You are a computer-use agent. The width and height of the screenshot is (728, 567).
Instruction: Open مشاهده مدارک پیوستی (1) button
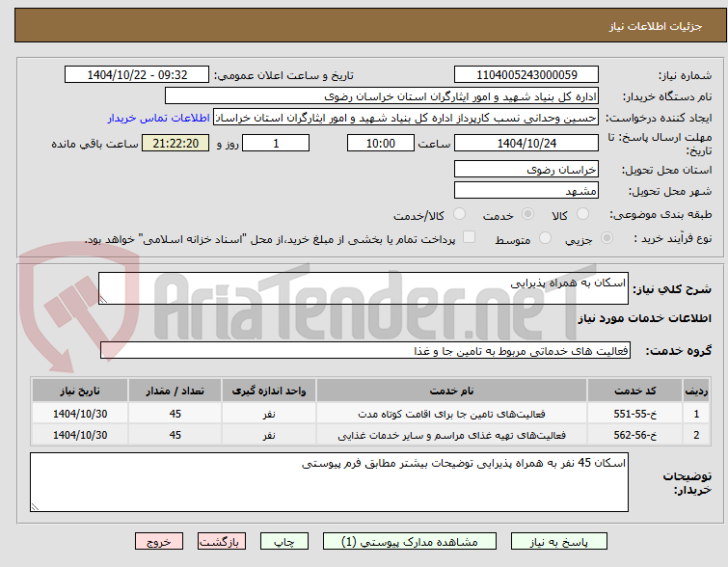(410, 542)
